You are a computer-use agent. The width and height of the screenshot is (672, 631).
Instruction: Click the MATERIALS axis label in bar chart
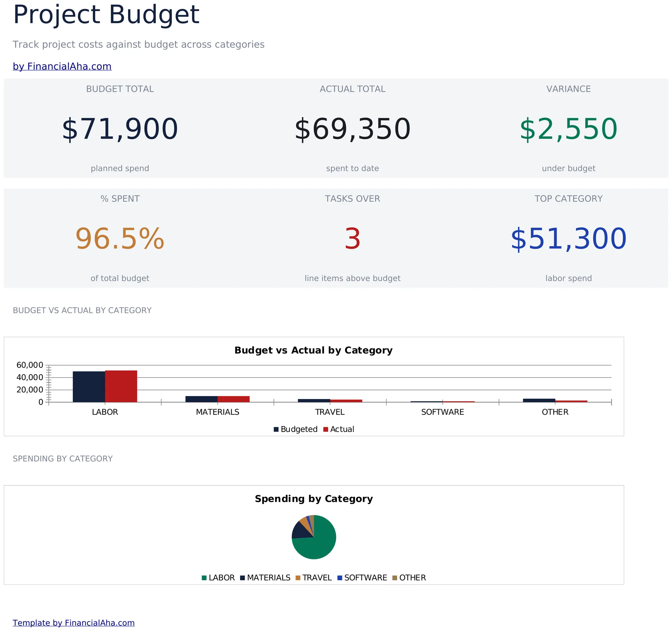[218, 412]
